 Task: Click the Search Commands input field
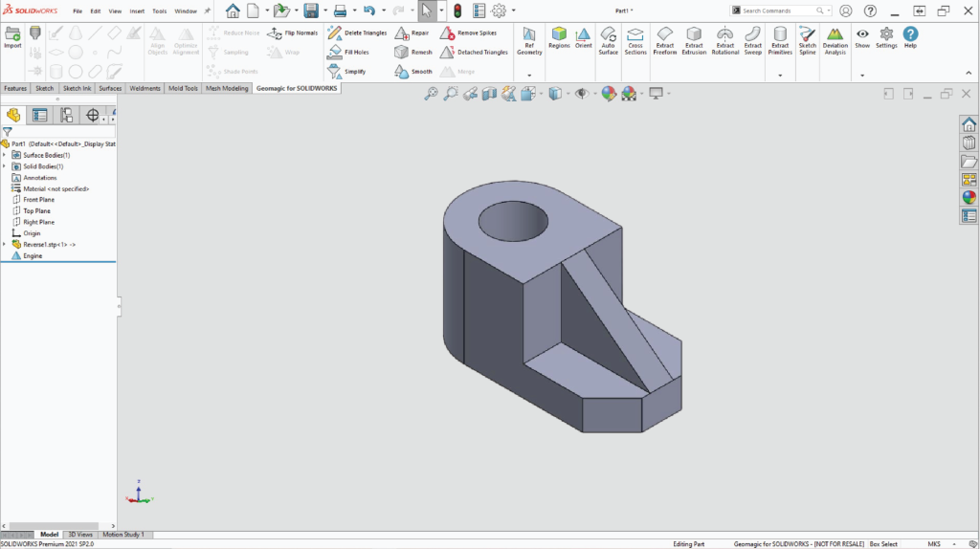(x=771, y=11)
